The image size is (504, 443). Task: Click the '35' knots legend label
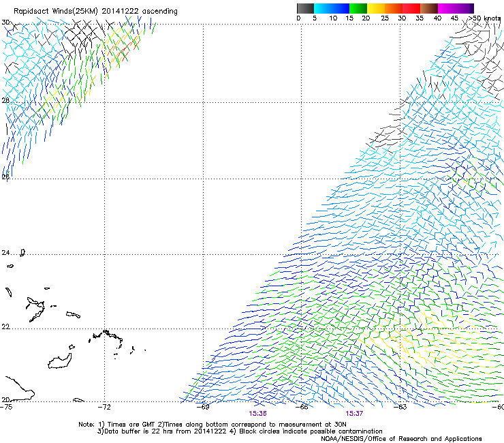coord(420,18)
